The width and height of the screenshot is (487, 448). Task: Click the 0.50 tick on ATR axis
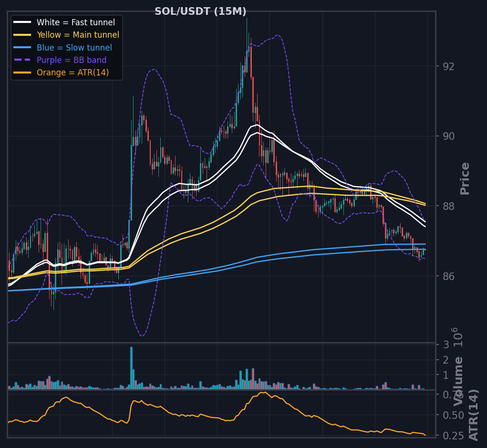pyautogui.click(x=454, y=416)
